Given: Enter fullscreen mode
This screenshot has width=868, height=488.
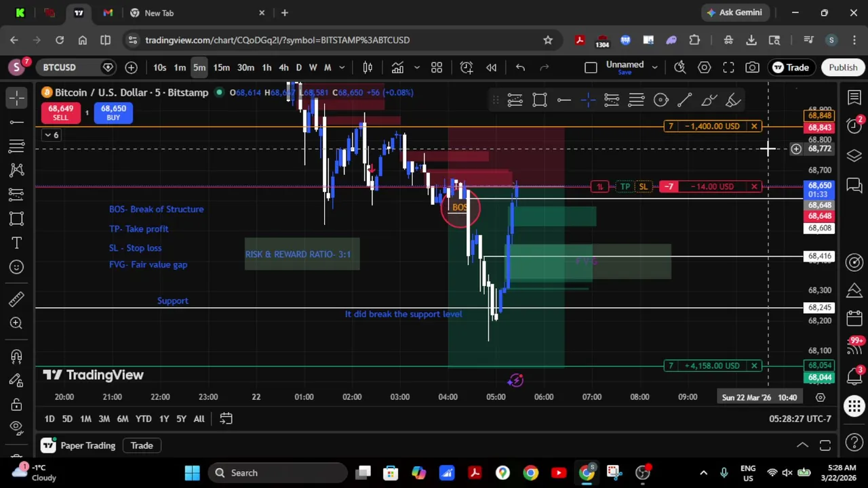Looking at the screenshot, I should coord(728,67).
